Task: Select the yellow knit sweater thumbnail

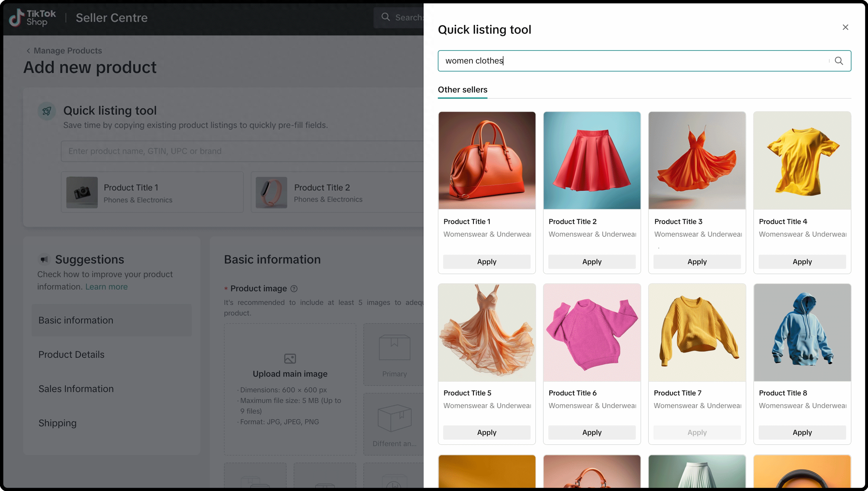Action: click(x=697, y=333)
